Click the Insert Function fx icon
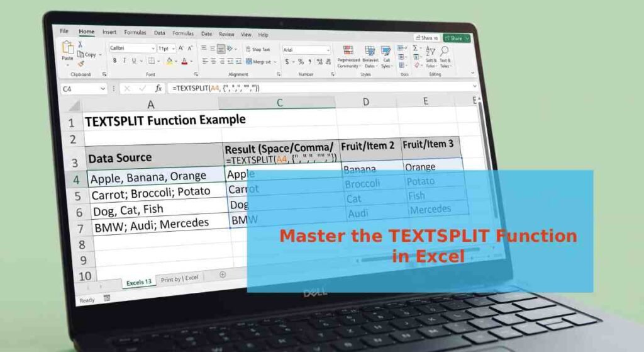Image resolution: width=644 pixels, height=352 pixels. coord(158,88)
